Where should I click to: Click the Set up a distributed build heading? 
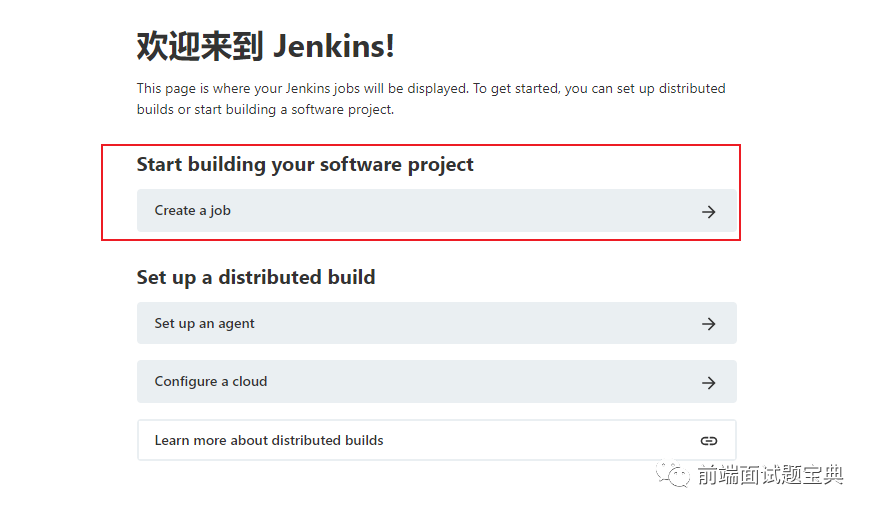256,278
